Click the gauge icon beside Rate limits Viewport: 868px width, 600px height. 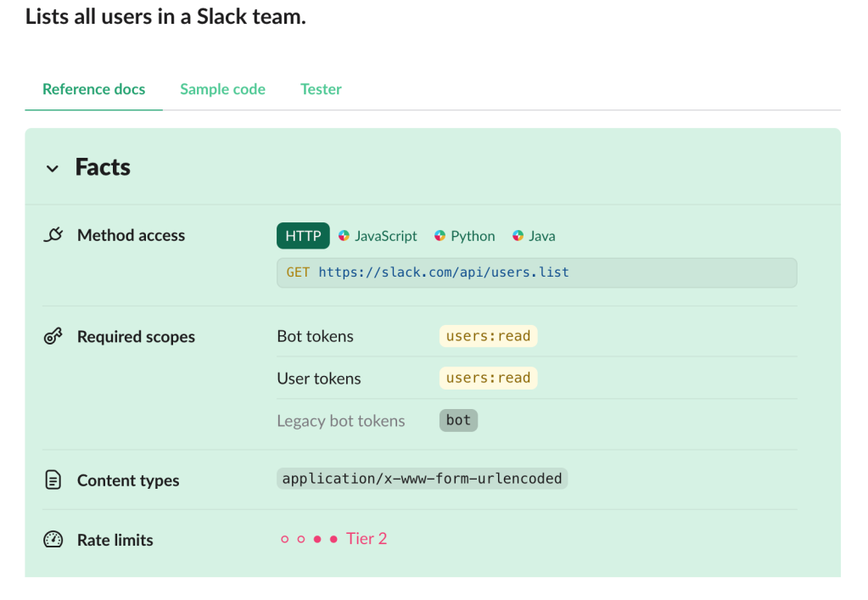(53, 540)
